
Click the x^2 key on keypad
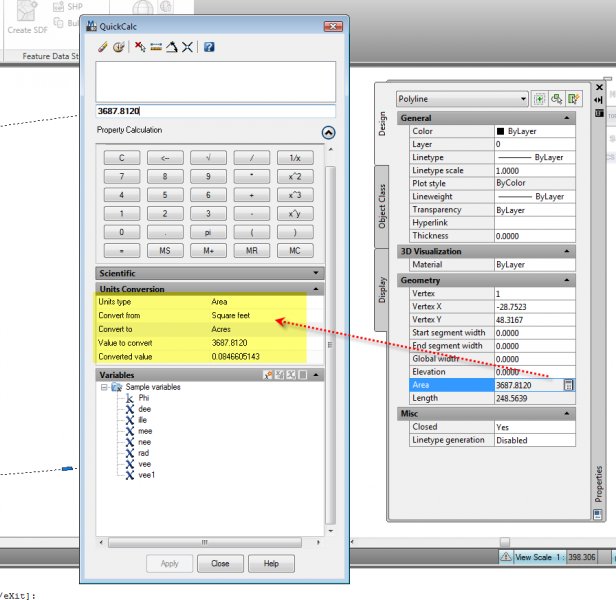(x=295, y=176)
